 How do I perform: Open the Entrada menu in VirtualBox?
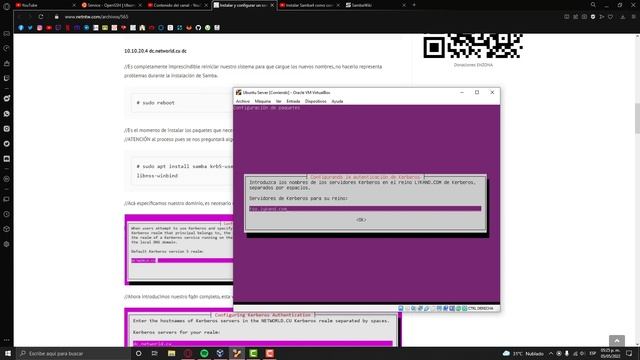(293, 101)
